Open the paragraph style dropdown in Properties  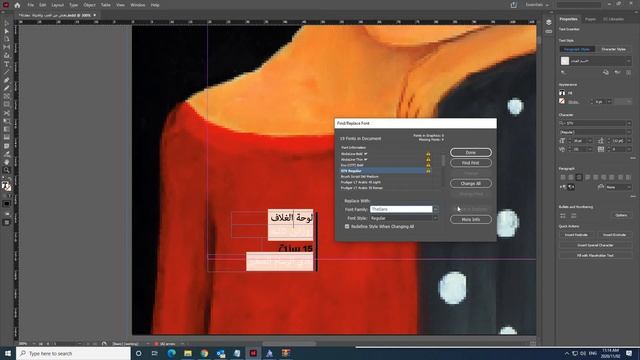point(628,61)
